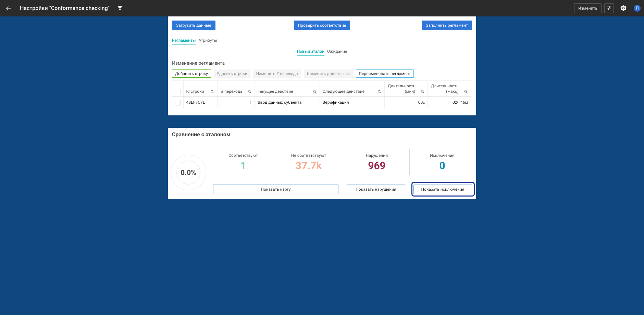Click the 0.0% conformance circular gauge
The image size is (644, 315).
tap(188, 173)
